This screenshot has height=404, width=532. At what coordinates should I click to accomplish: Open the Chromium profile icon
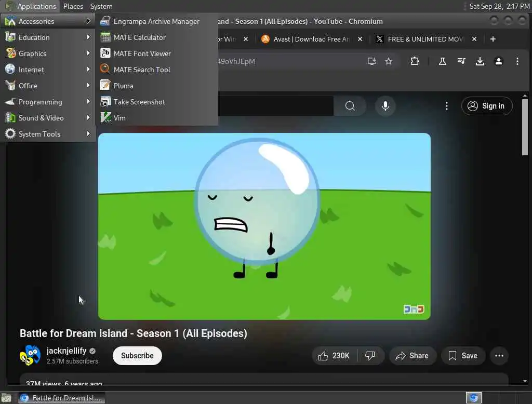(498, 61)
